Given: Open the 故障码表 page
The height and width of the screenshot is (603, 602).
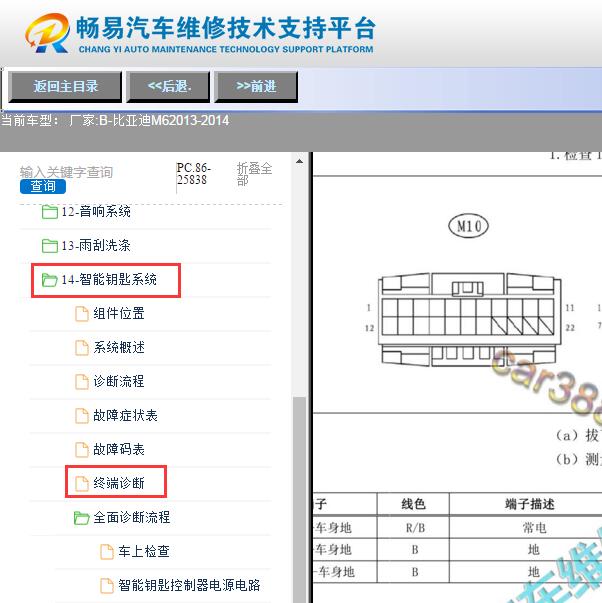Looking at the screenshot, I should 119,449.
